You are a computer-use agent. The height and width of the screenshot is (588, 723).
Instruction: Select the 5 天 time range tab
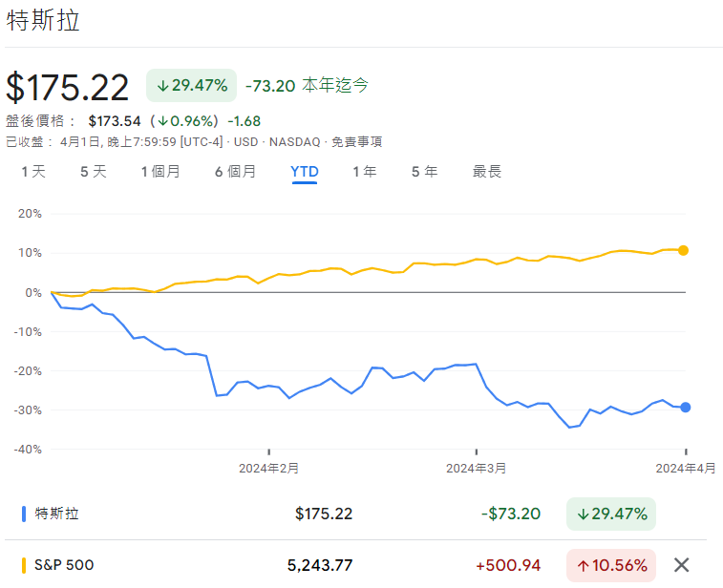[94, 172]
